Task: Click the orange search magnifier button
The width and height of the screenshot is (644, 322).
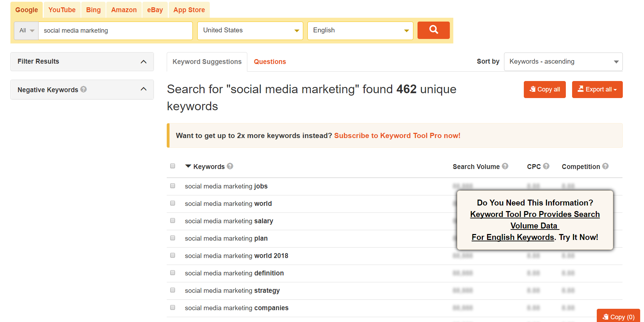Action: tap(433, 30)
